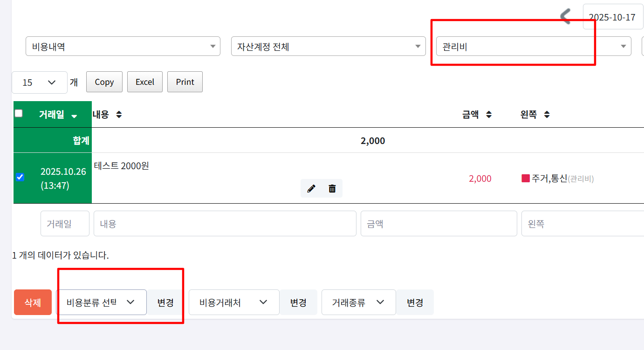
Task: Click the Copy button
Action: [104, 82]
